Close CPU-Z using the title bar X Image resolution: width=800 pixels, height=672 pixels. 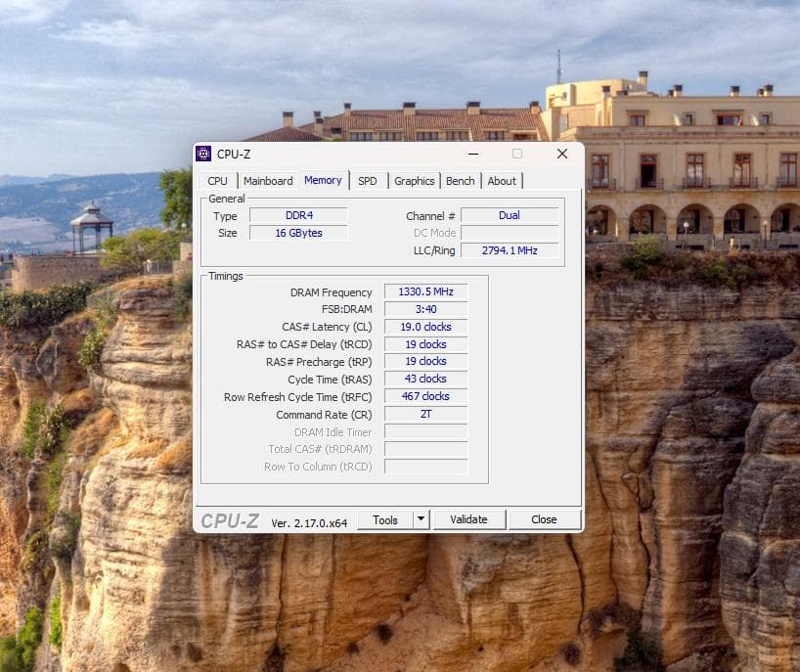[x=561, y=154]
